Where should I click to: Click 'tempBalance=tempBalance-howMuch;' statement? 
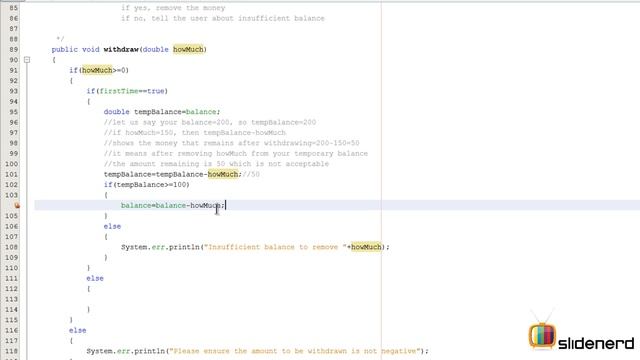173,174
